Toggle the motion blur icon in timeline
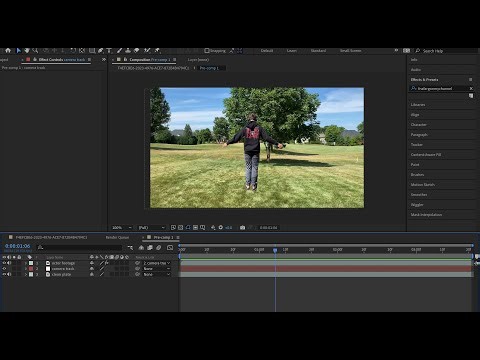The image size is (480, 360). coord(159,247)
